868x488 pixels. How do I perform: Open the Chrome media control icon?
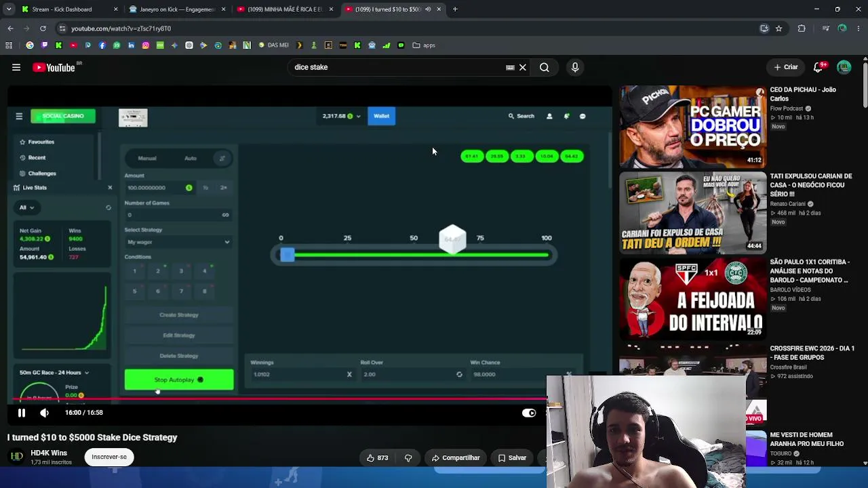[x=825, y=28]
